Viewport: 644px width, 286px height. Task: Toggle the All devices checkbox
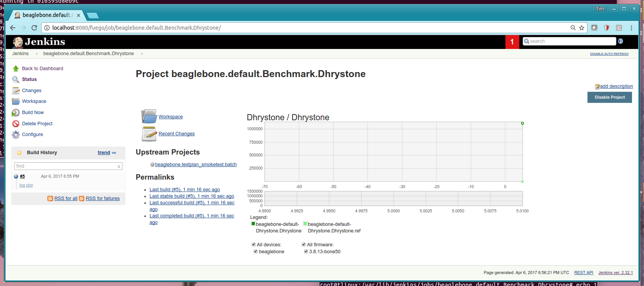[x=254, y=244]
